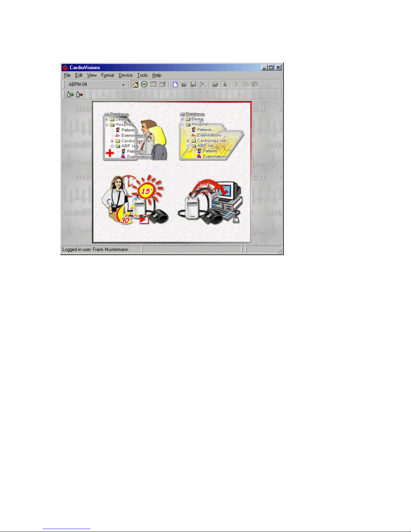Click the CardioVisions title bar app icon
This screenshot has width=411, height=532.
click(x=65, y=67)
